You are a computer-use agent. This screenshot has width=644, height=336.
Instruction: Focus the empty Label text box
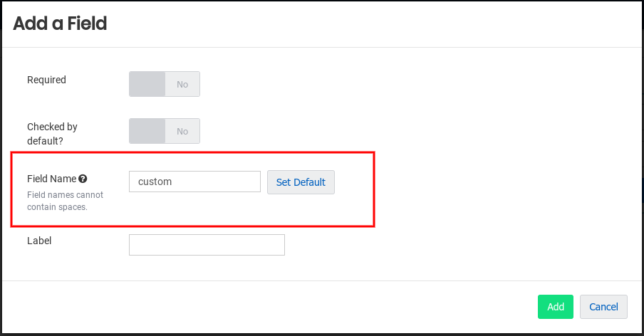pos(207,245)
